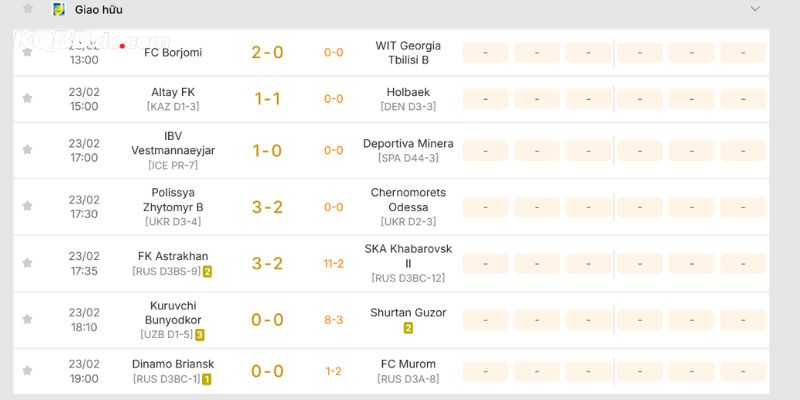Select first odds cell in FC Borjomi row

coord(485,52)
